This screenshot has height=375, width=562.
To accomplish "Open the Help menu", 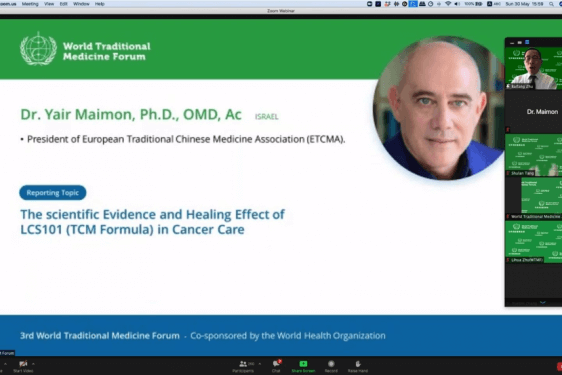I will pyautogui.click(x=100, y=4).
